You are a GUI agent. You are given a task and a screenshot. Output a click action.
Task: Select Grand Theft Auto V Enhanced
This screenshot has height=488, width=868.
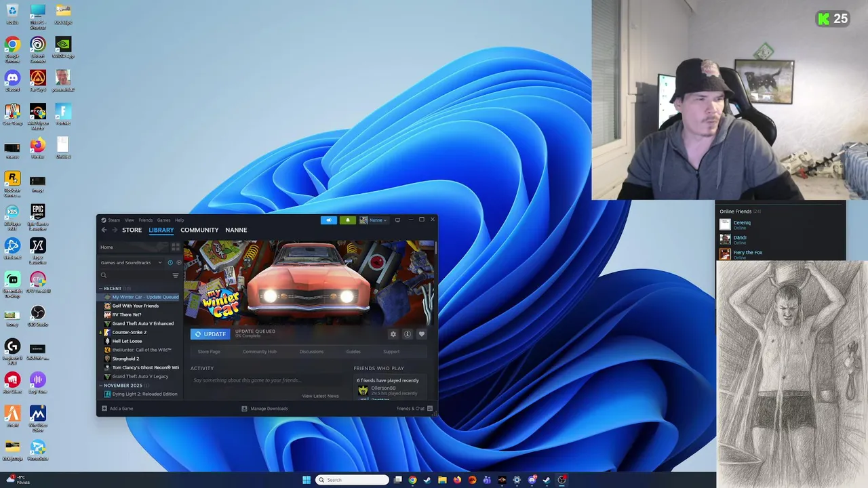pos(142,323)
